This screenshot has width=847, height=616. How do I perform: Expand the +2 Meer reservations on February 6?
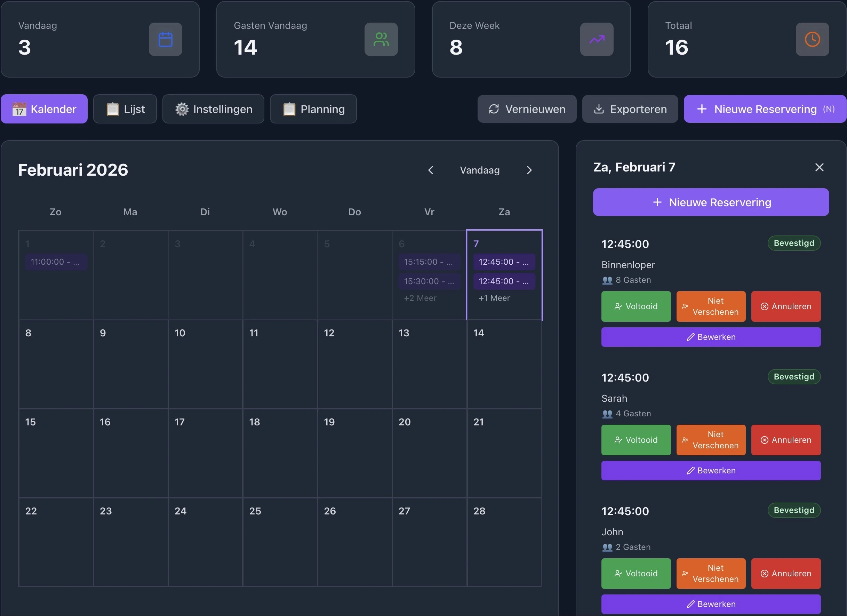point(420,298)
